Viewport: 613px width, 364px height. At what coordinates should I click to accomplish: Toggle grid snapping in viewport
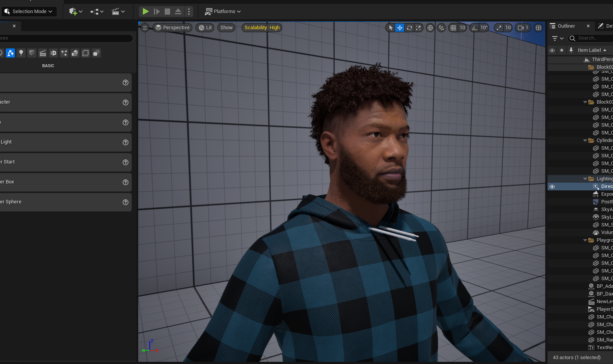click(x=453, y=28)
